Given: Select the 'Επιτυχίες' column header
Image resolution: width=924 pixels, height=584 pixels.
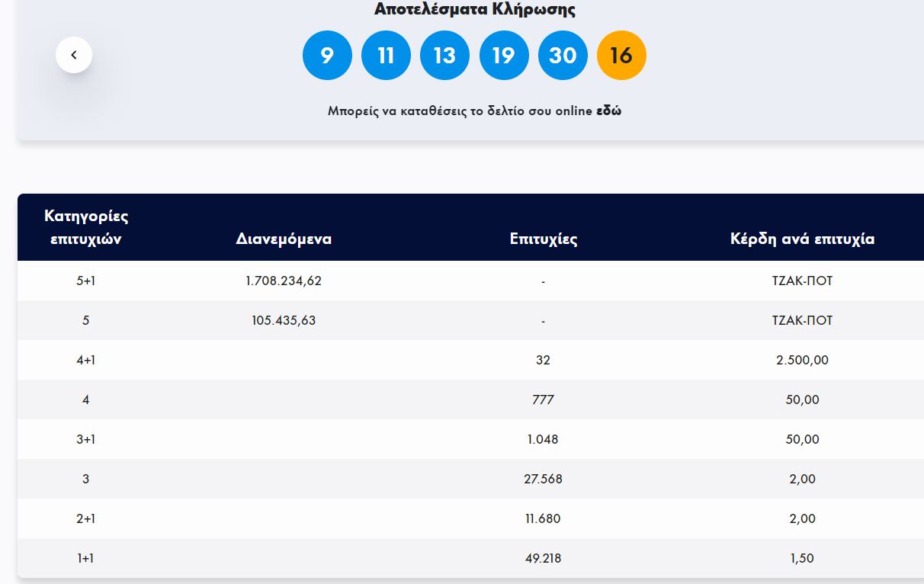Looking at the screenshot, I should [543, 239].
